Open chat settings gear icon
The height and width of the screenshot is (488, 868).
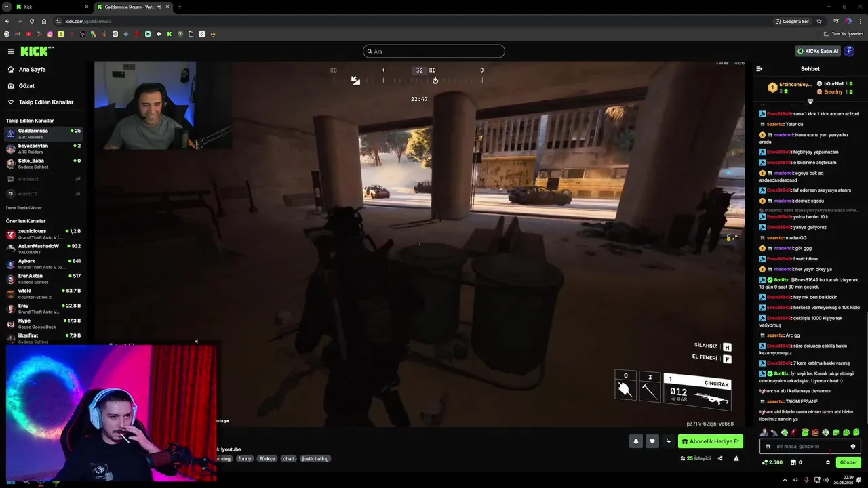pos(827,462)
